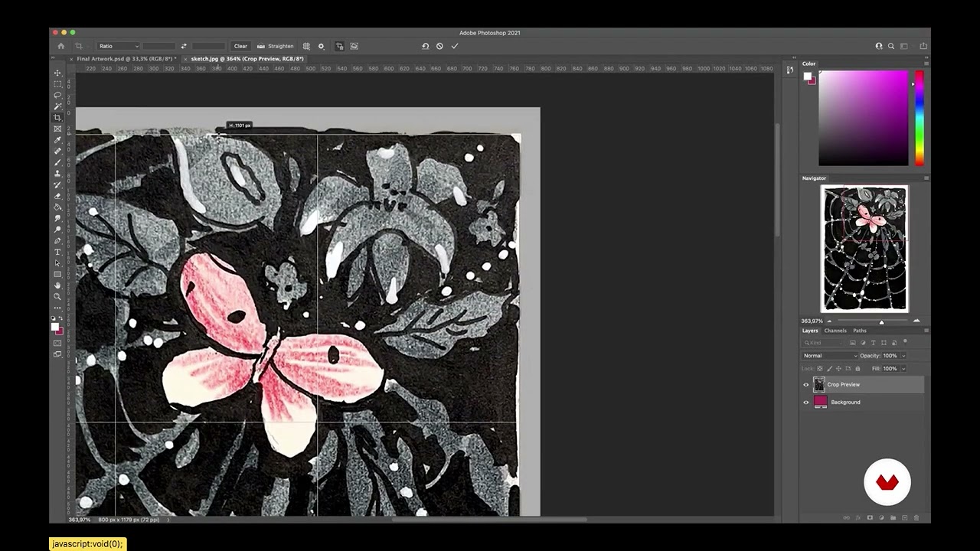Commit the current crop with checkmark
Viewport: 980px width, 551px height.
click(x=454, y=46)
